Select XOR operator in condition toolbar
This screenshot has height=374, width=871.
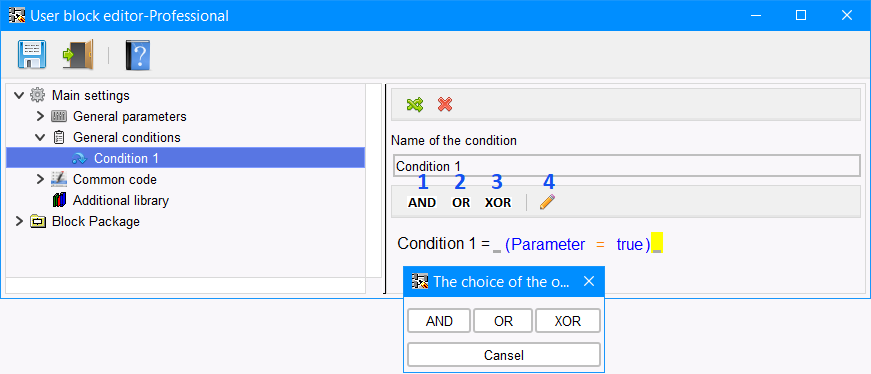click(x=498, y=203)
